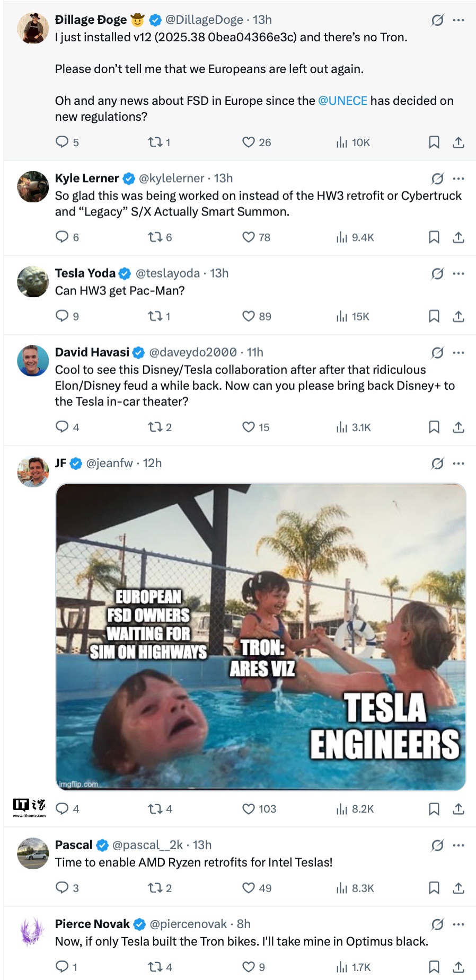Open the @kylelerner handle link
This screenshot has height=980, width=476.
pos(171,179)
